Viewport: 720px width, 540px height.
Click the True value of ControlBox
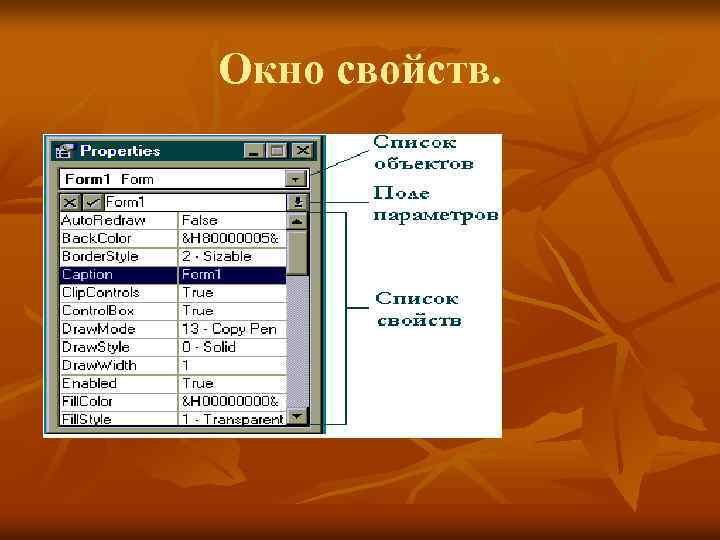(232, 311)
